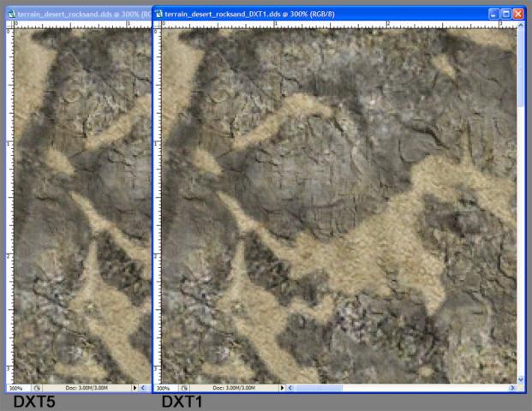Click the 300% zoom field in the left window
The image size is (532, 411).
(15, 388)
